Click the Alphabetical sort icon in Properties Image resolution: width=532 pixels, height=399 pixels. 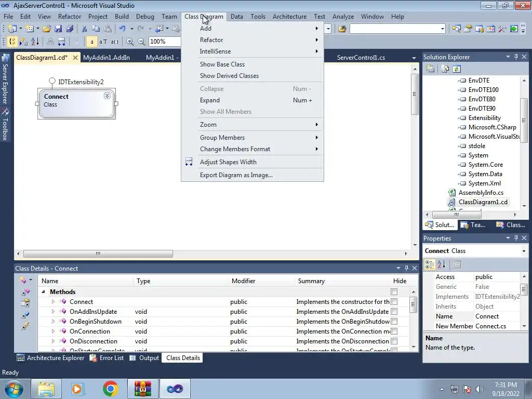click(441, 264)
